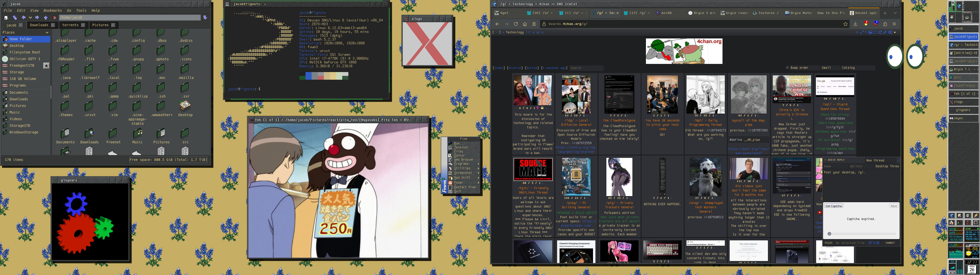Reload the 4chan page in IceCat
The image size is (980, 275).
516,24
